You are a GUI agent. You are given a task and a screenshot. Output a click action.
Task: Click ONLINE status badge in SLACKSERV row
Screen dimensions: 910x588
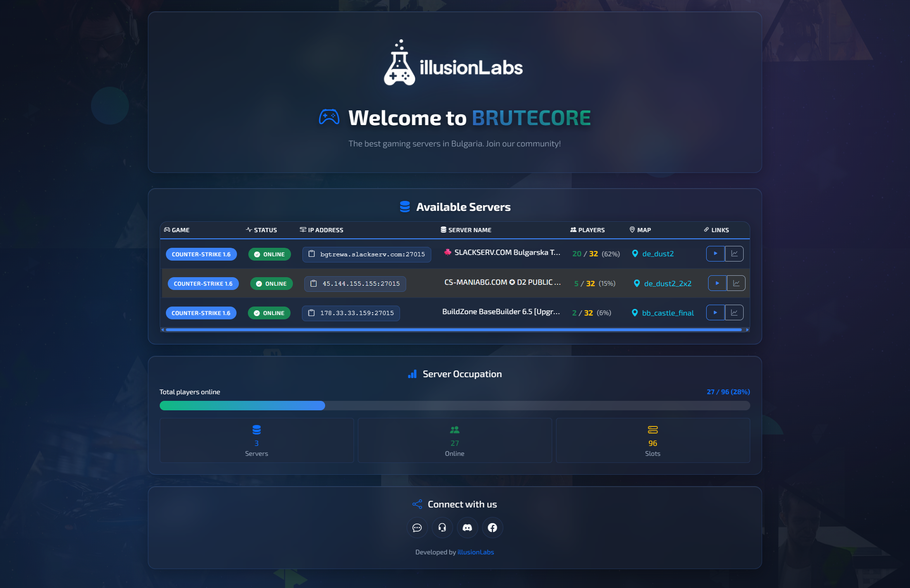tap(269, 254)
